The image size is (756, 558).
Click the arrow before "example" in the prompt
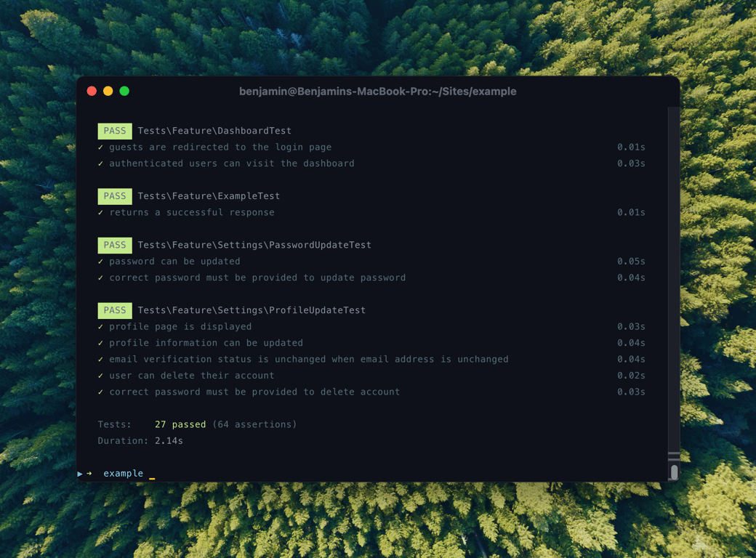click(90, 473)
